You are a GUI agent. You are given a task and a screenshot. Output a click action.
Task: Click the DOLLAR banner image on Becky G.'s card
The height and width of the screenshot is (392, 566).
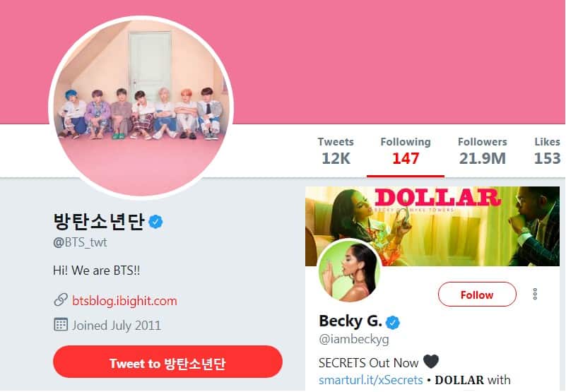(x=432, y=226)
